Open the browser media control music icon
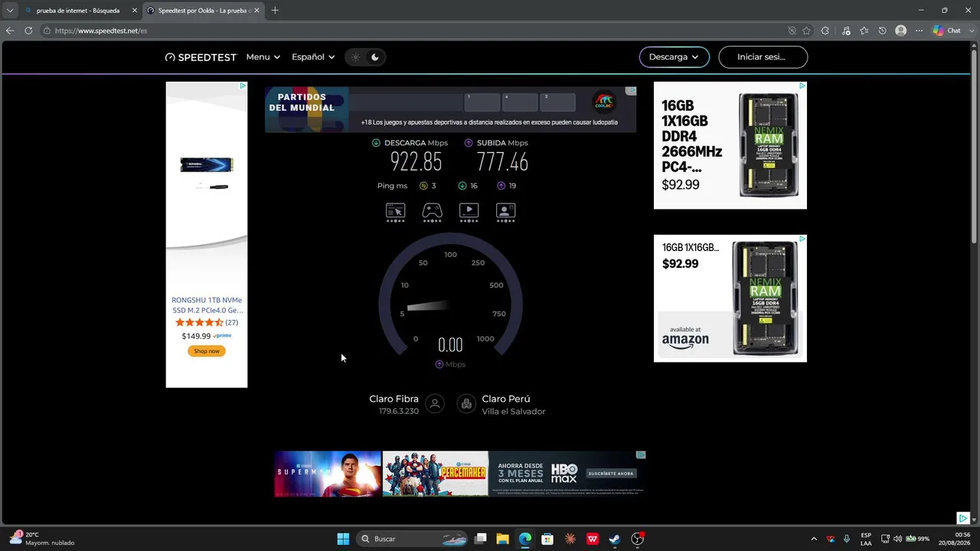 click(846, 31)
